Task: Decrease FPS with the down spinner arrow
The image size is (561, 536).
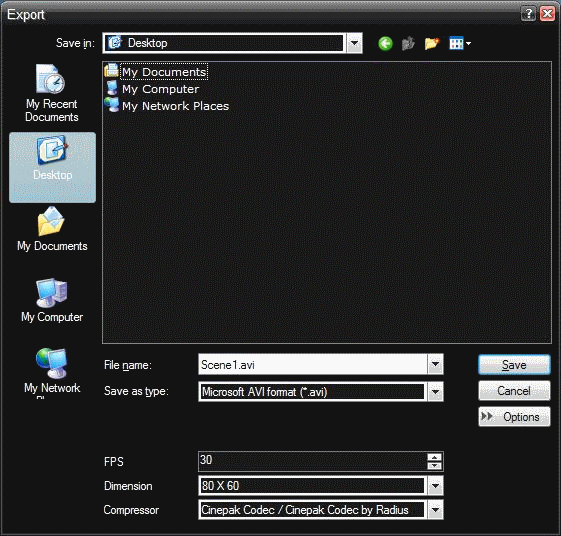Action: tap(435, 466)
